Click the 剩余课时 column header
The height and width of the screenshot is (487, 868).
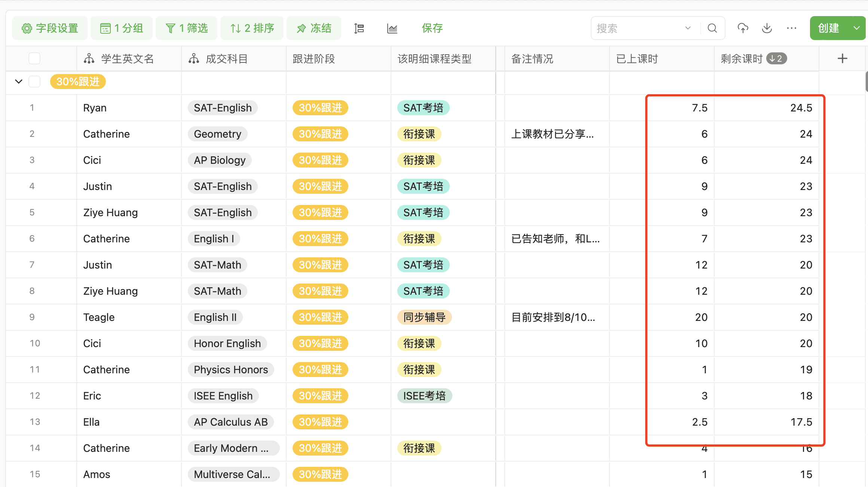coord(766,59)
